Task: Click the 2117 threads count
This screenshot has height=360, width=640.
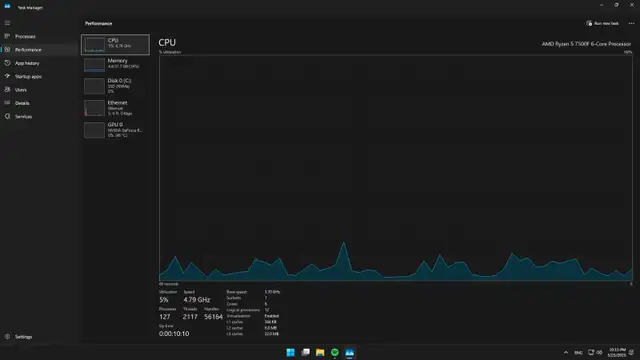Action: (x=190, y=317)
